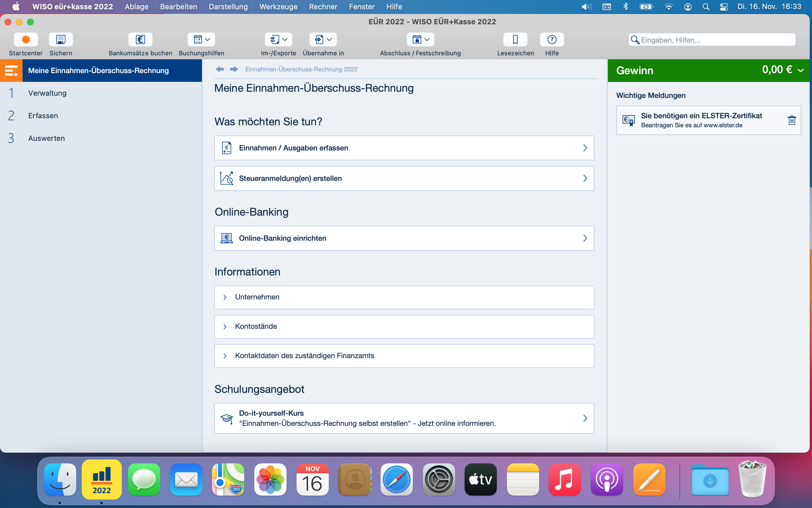The height and width of the screenshot is (508, 812).
Task: Open Einnahmen / Ausgaben erfassen
Action: coord(404,148)
